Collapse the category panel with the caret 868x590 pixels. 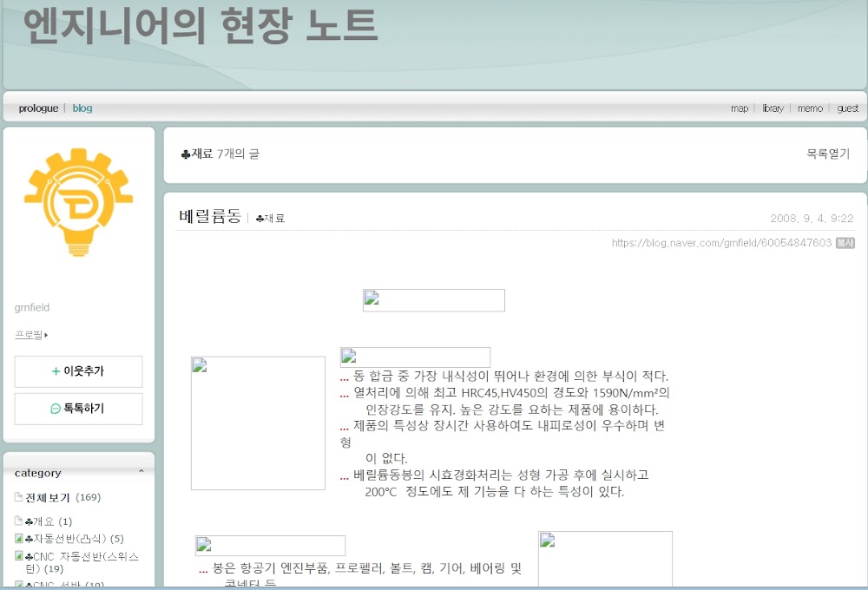click(141, 471)
